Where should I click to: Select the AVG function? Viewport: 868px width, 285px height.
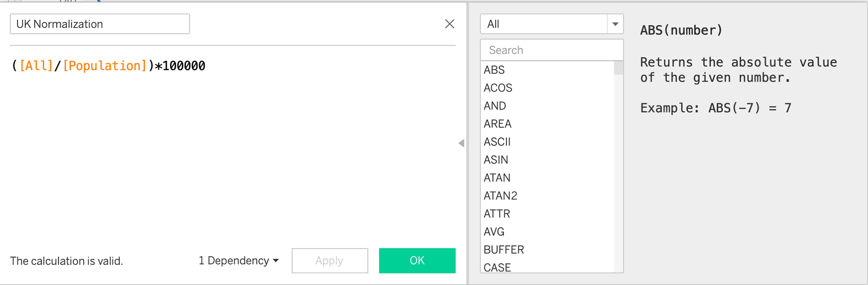point(494,232)
